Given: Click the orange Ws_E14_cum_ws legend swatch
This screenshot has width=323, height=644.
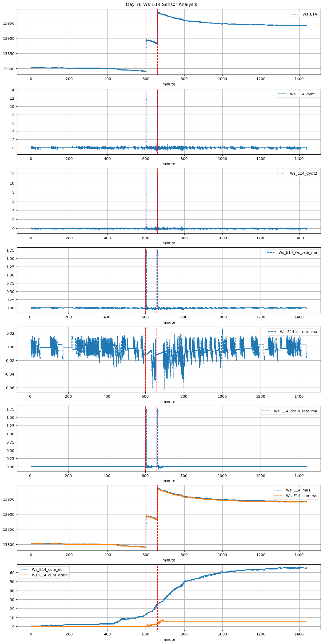Looking at the screenshot, I should point(278,496).
